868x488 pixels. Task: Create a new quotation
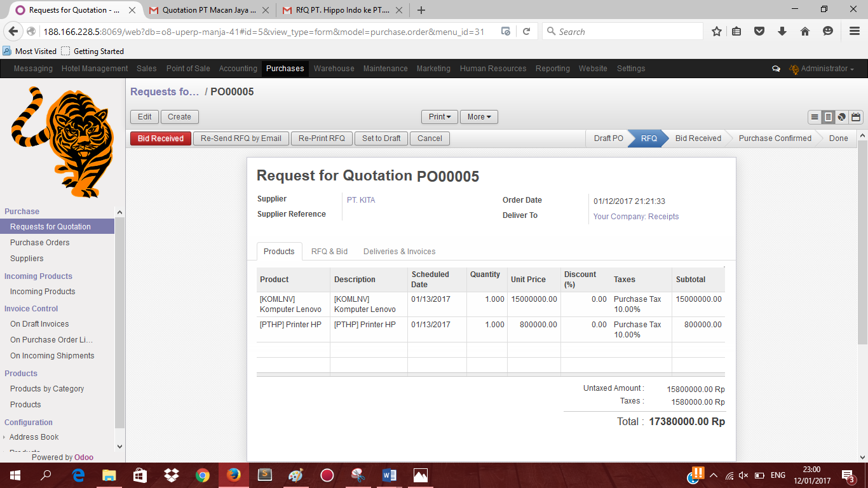tap(179, 117)
